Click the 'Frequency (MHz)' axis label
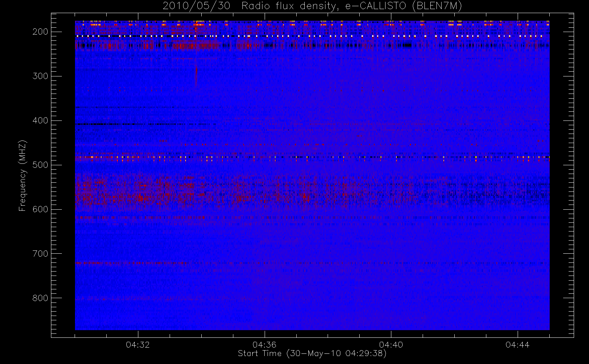The height and width of the screenshot is (364, 589). click(x=23, y=175)
